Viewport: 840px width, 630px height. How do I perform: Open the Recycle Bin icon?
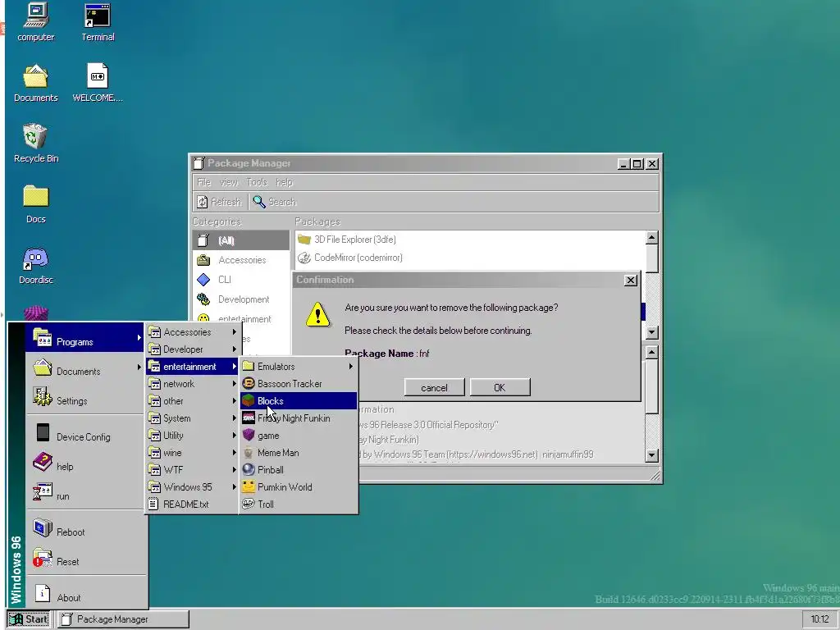tap(36, 144)
